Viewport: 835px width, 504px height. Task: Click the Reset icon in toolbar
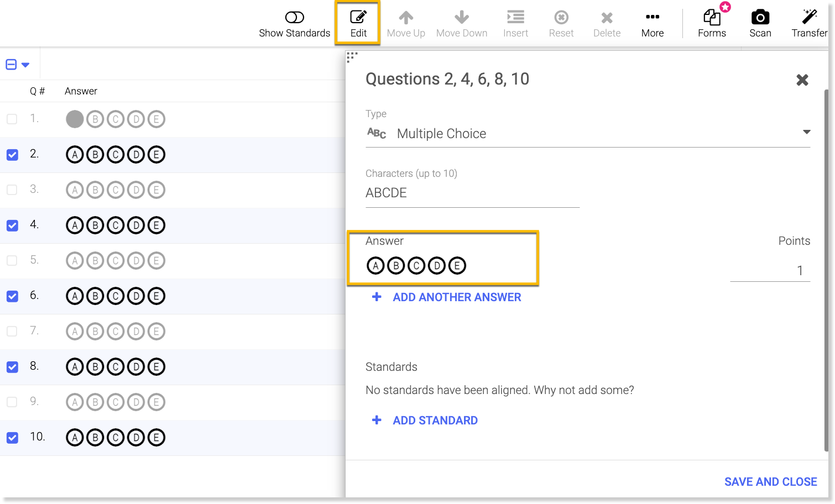(561, 18)
